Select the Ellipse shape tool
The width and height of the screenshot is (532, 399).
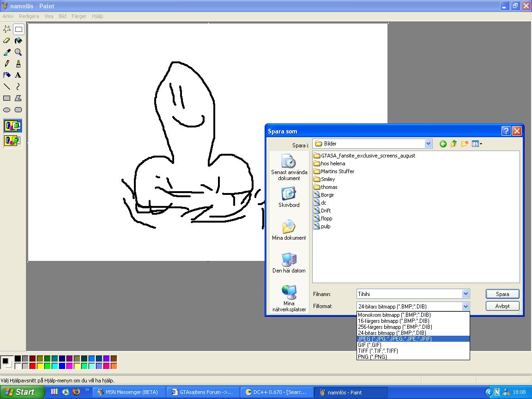pos(7,109)
